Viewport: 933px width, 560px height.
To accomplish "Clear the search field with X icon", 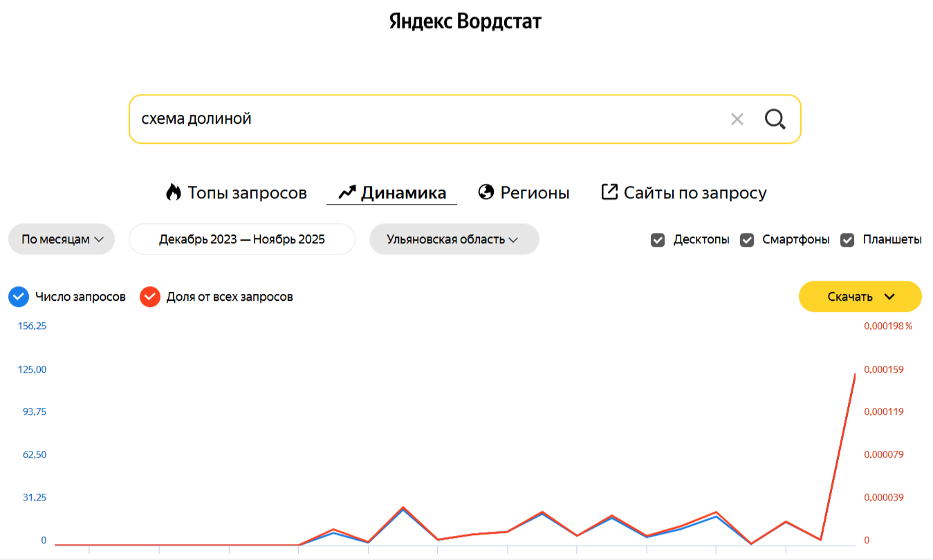I will (x=737, y=120).
